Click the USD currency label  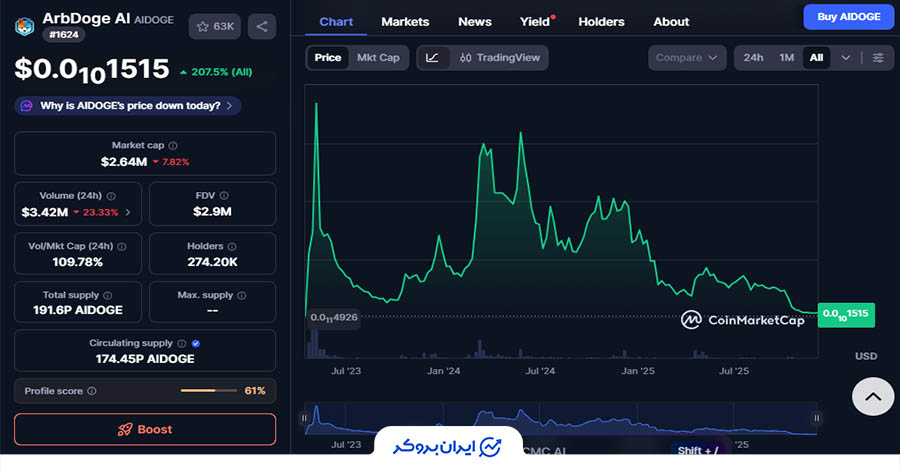tap(866, 356)
